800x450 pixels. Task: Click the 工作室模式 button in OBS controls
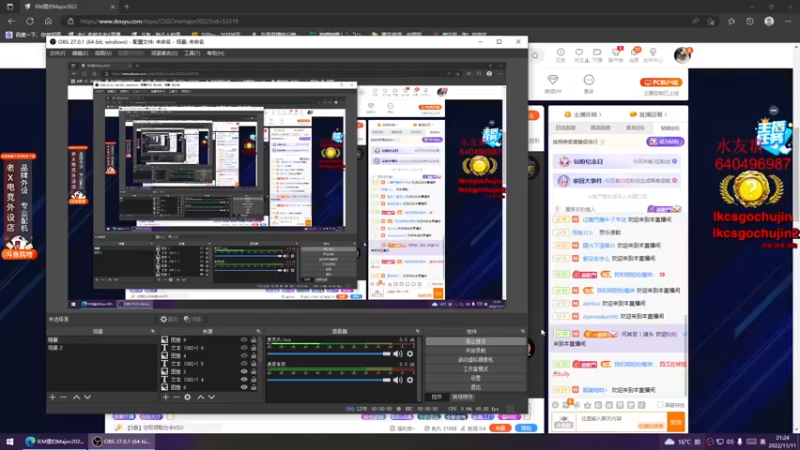click(476, 369)
